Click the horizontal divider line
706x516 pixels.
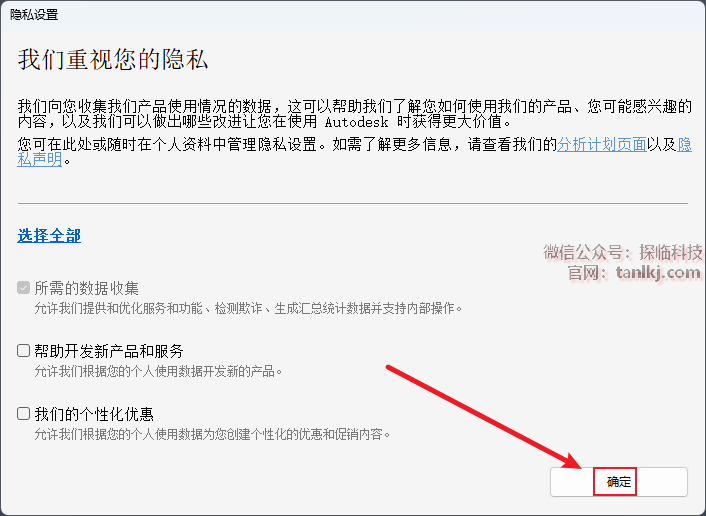tap(353, 204)
